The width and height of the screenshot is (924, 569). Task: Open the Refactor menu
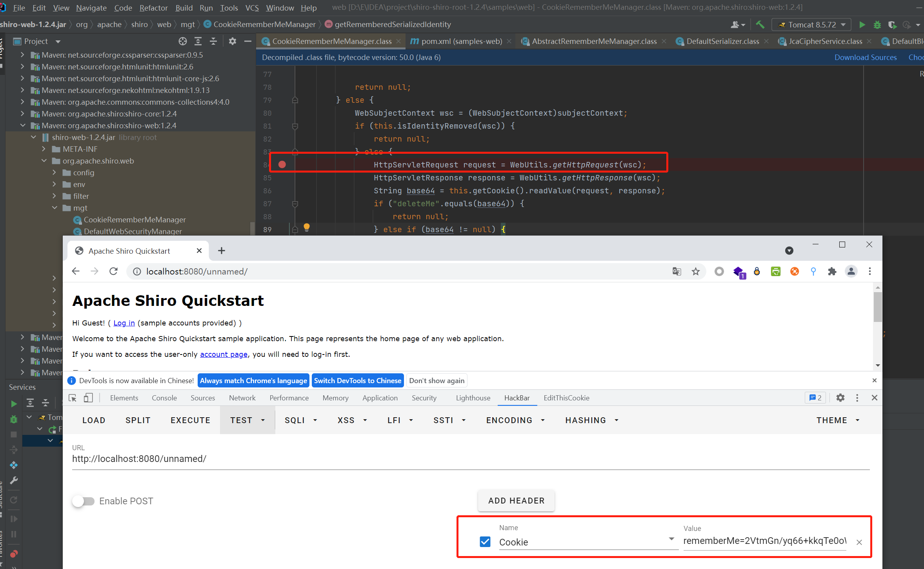point(153,8)
